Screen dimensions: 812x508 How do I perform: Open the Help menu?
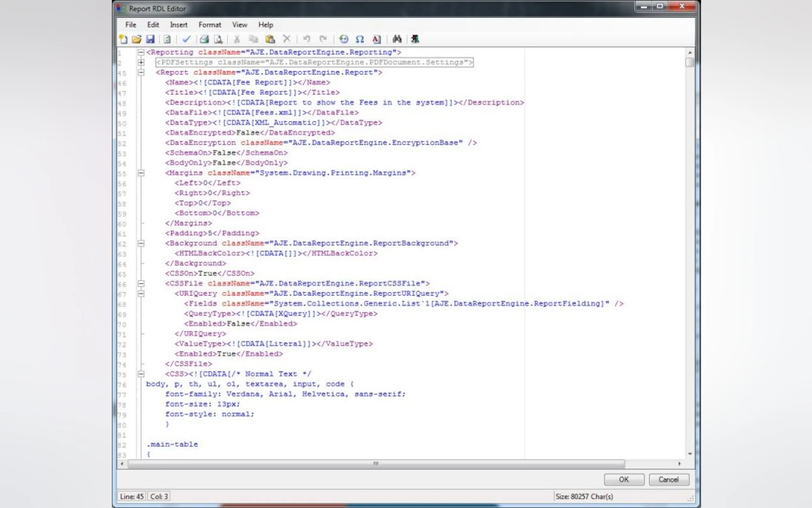click(x=266, y=25)
